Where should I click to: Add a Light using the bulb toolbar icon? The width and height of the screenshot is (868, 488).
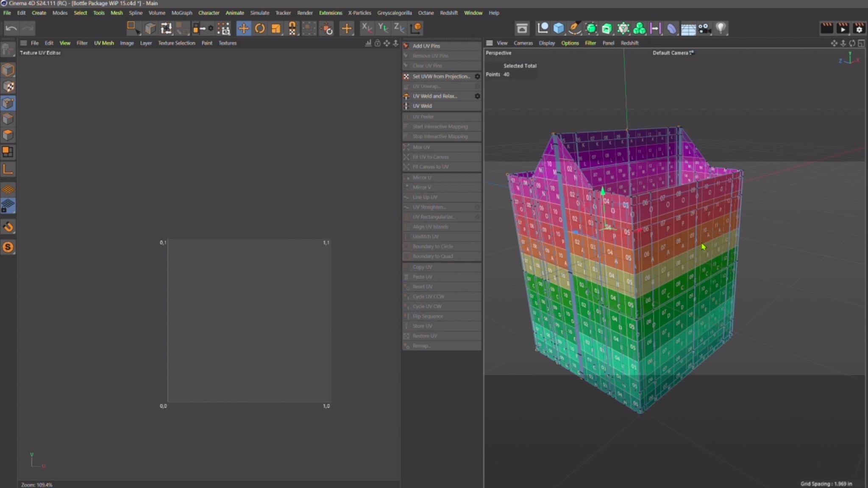[x=720, y=28]
